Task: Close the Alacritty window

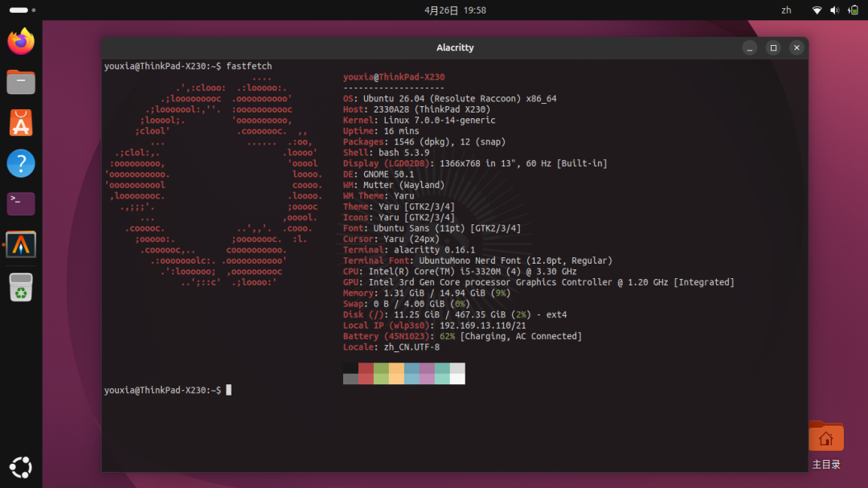Action: click(796, 47)
